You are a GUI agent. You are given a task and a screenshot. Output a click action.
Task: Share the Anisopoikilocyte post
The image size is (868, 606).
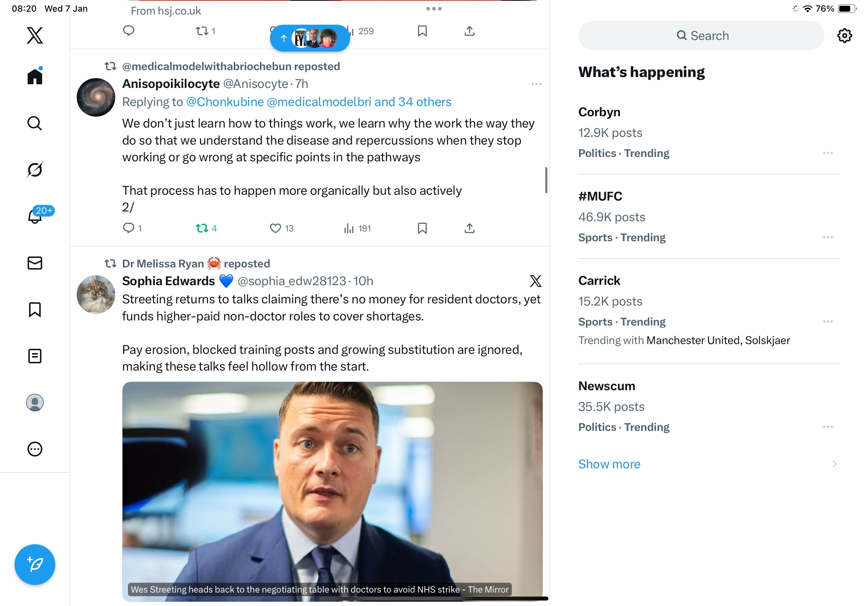pyautogui.click(x=469, y=228)
